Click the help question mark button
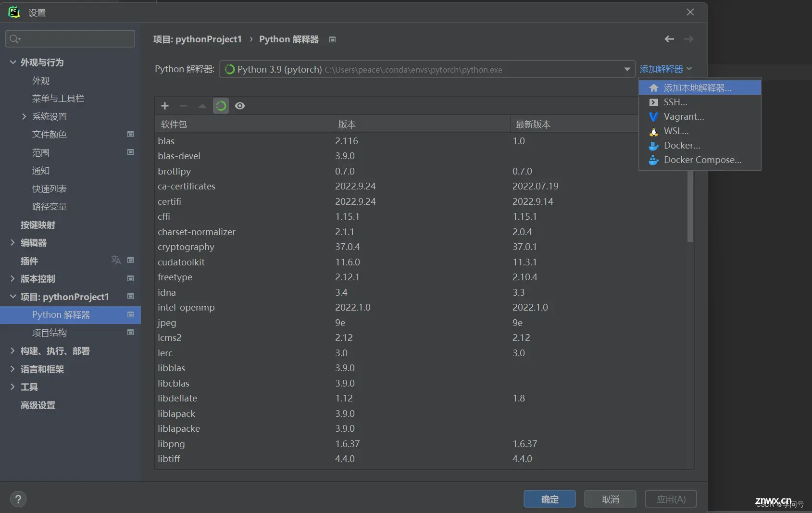The height and width of the screenshot is (513, 812). pos(18,499)
